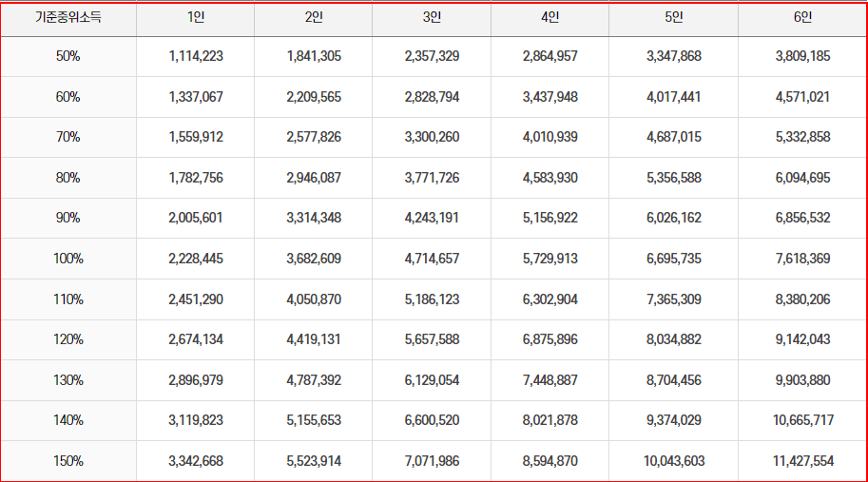Image resolution: width=868 pixels, height=482 pixels.
Task: Select cell value 11,427,554
Action: [x=803, y=461]
